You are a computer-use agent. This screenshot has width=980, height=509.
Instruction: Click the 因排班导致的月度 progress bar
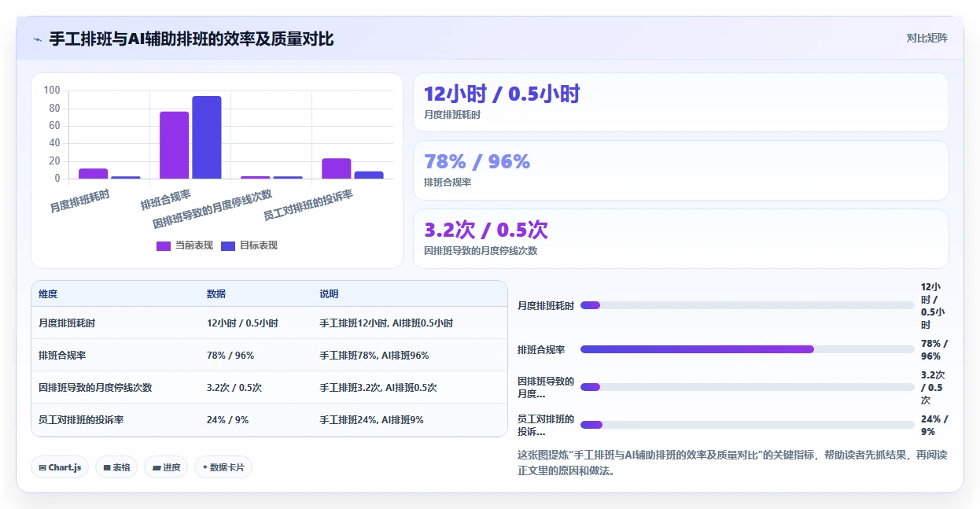(747, 387)
